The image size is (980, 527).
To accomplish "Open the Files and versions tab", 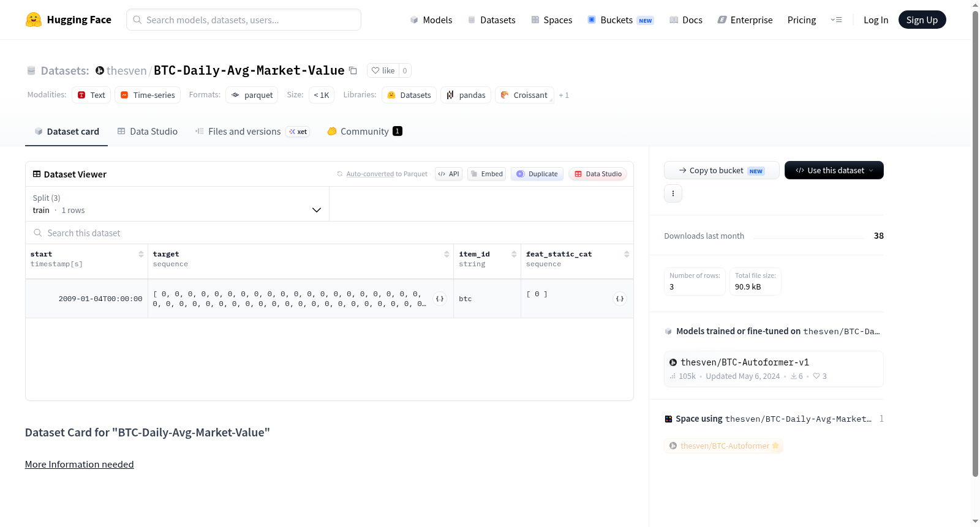I will (252, 131).
